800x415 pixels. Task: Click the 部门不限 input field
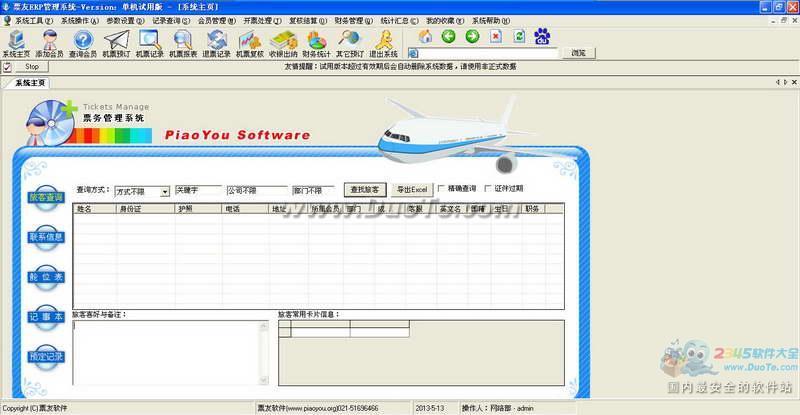click(313, 190)
